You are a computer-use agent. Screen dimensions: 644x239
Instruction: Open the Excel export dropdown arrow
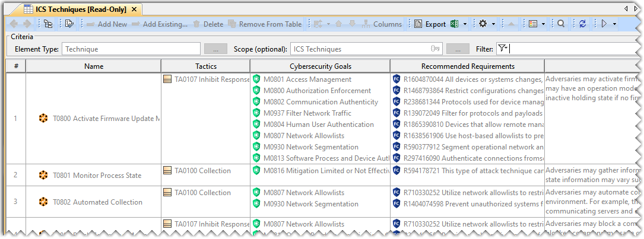coord(465,24)
